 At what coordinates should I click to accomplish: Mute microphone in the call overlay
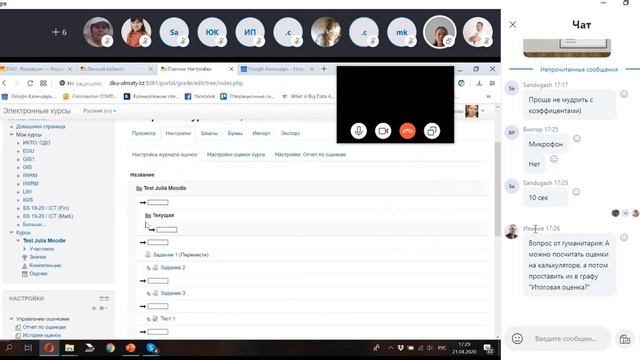(358, 131)
